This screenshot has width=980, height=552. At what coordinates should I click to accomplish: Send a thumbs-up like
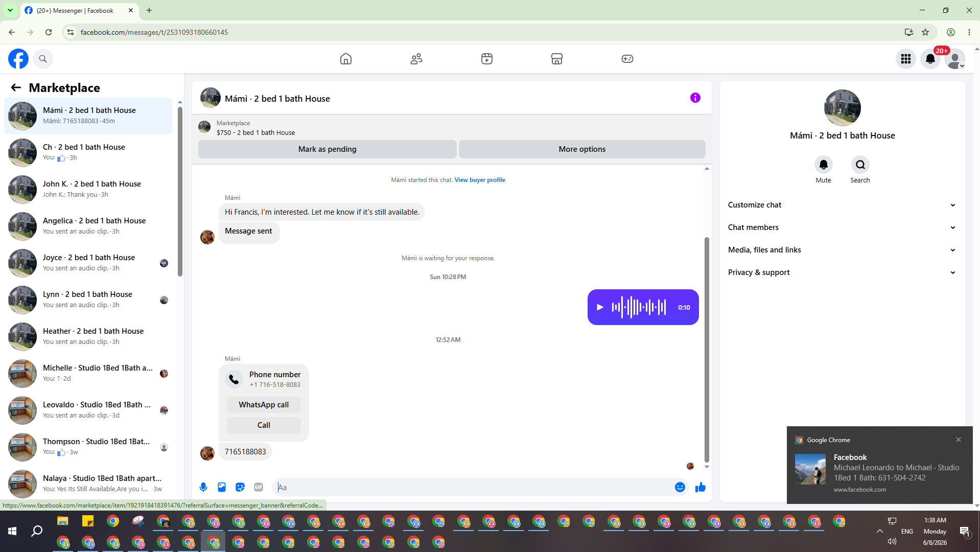point(701,487)
